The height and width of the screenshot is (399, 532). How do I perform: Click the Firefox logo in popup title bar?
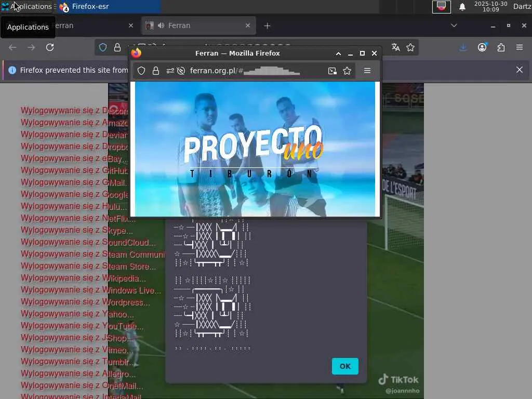point(137,53)
